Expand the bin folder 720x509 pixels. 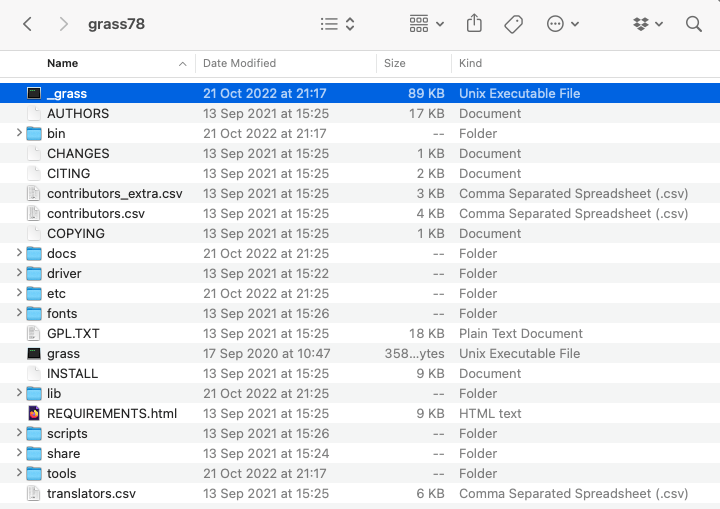(x=19, y=133)
